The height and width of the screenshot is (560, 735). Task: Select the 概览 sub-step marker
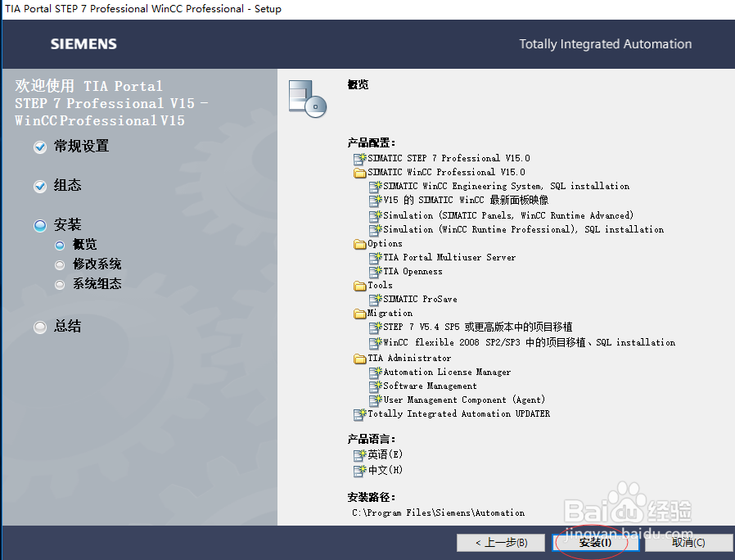60,246
